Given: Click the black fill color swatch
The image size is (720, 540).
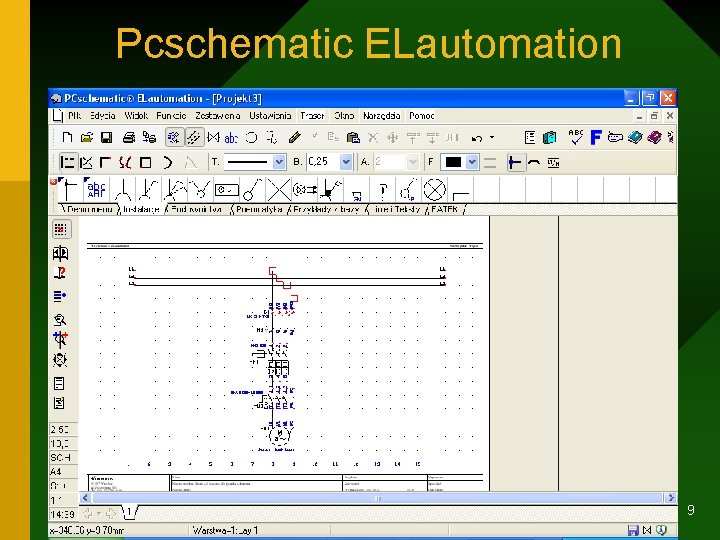Looking at the screenshot, I should (x=453, y=162).
